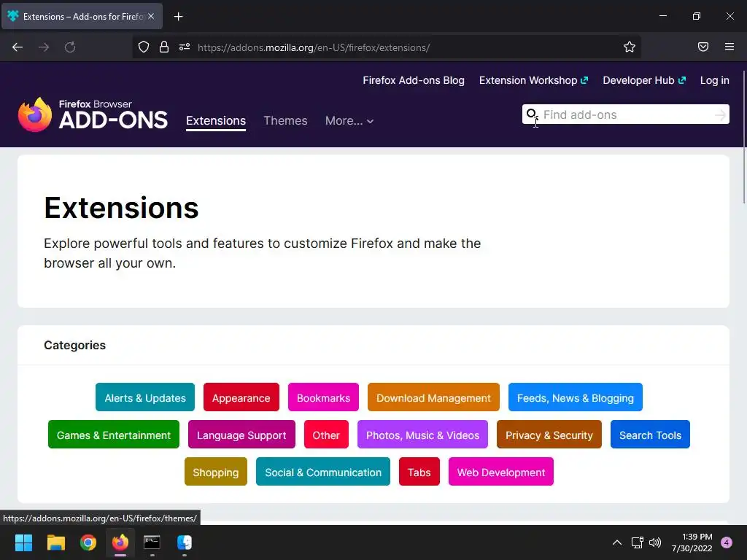Viewport: 747px width, 560px height.
Task: Bookmark this page with the star icon
Action: [630, 47]
